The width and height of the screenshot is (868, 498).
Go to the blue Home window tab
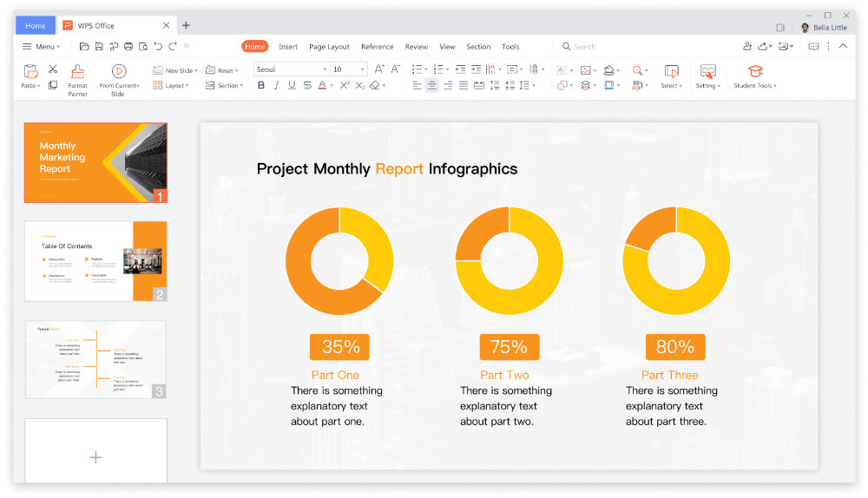pyautogui.click(x=36, y=25)
